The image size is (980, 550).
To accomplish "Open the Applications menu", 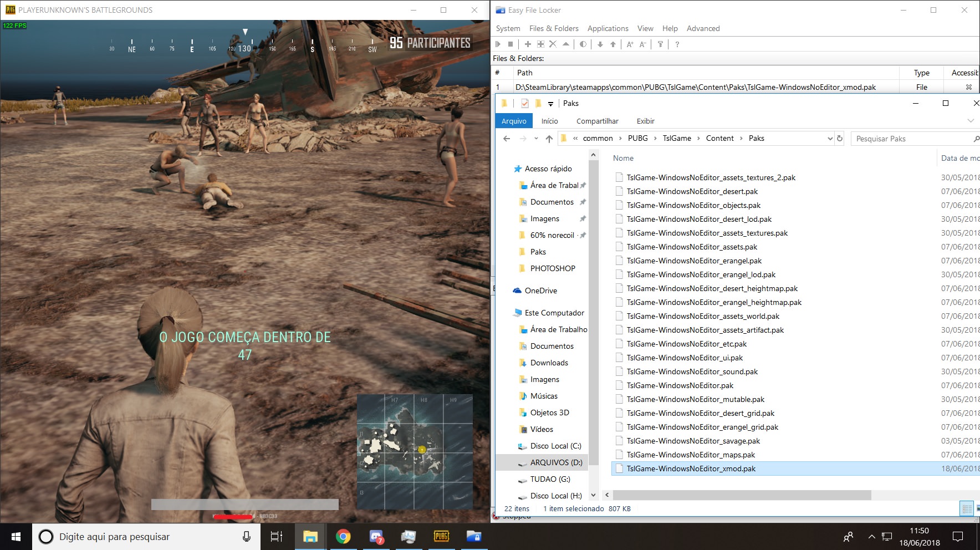I will [608, 28].
